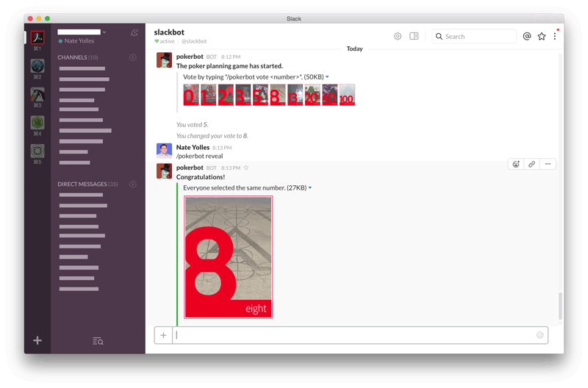Click the slackbot channel title
The height and width of the screenshot is (388, 588).
click(169, 32)
